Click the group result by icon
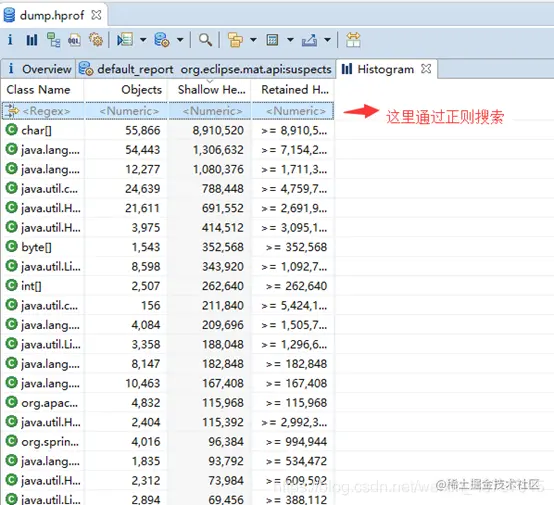Viewport: 554px width, 505px height. point(235,40)
